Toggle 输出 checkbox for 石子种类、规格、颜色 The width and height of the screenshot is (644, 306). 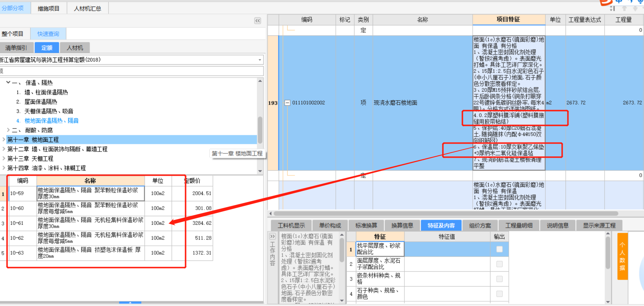(499, 294)
